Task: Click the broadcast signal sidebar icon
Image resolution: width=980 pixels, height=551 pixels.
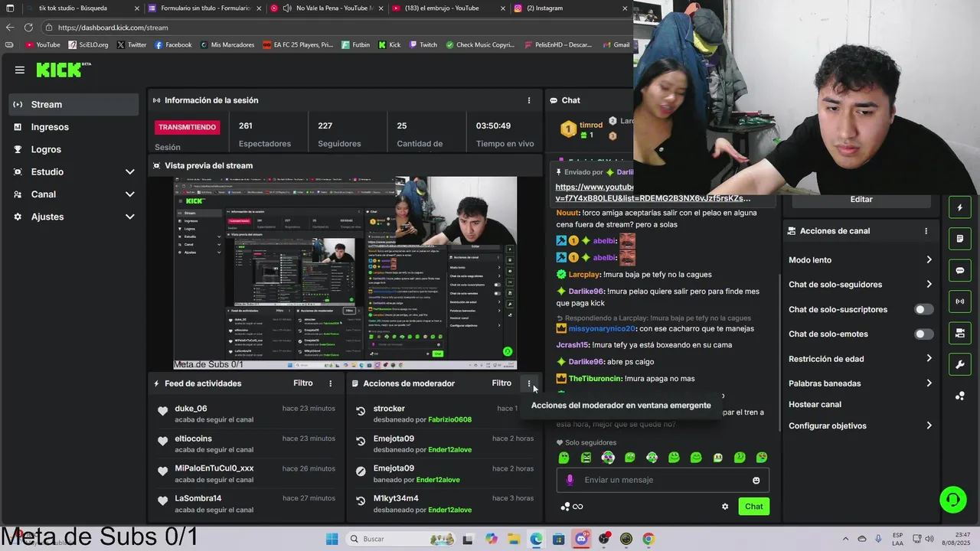Action: coord(960,302)
